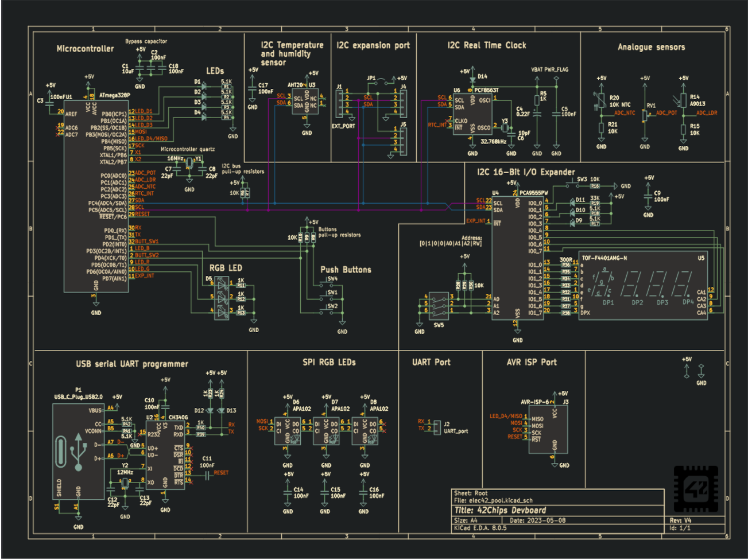The image size is (748, 560).
Task: Select the USB_C_Plug_USB2.0 connector P1
Action: pyautogui.click(x=78, y=452)
